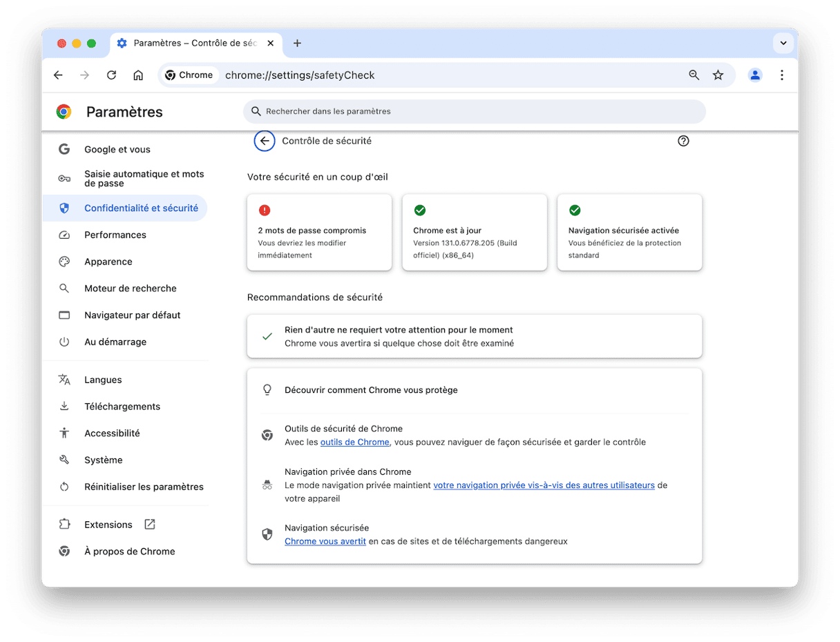Click the red alert icon on compromised passwords card

pyautogui.click(x=265, y=211)
